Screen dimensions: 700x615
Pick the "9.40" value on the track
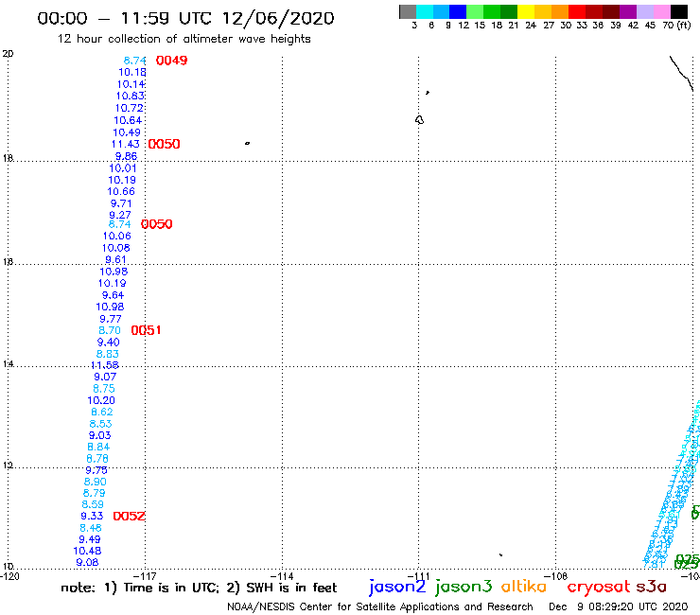109,343
